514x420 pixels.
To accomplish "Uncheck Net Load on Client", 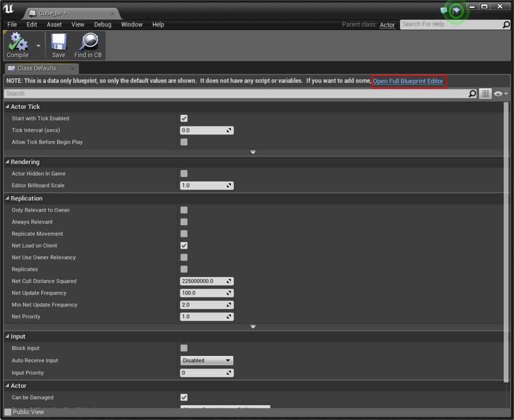I will [184, 245].
